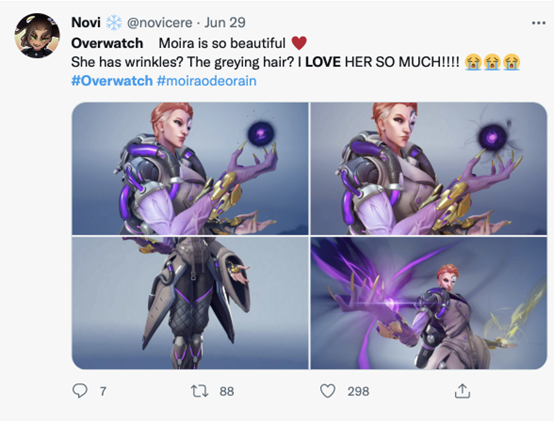554x421 pixels.
Task: Open the #Overwatch hashtag link
Action: (112, 81)
